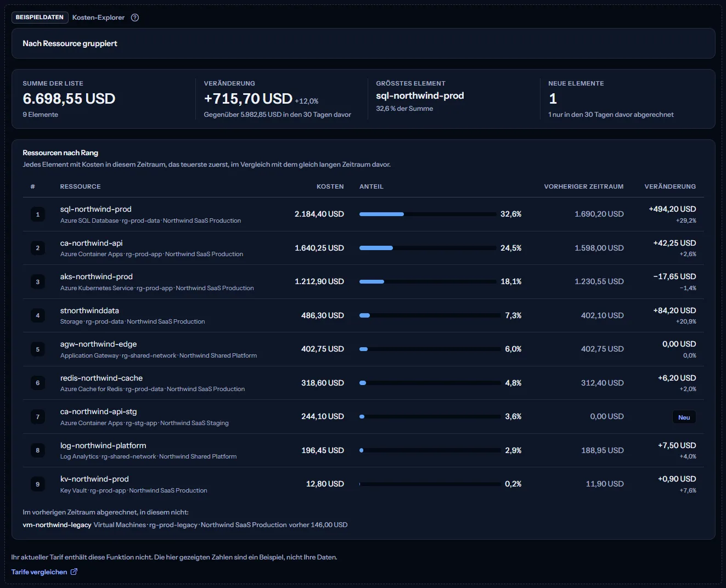The width and height of the screenshot is (726, 588).
Task: Click the rank number 5 badge
Action: tap(38, 349)
